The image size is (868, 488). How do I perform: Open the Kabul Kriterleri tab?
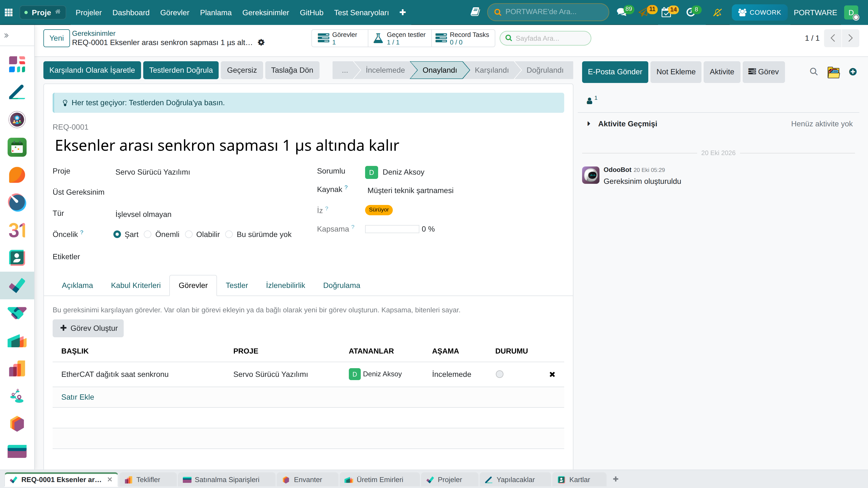(136, 285)
